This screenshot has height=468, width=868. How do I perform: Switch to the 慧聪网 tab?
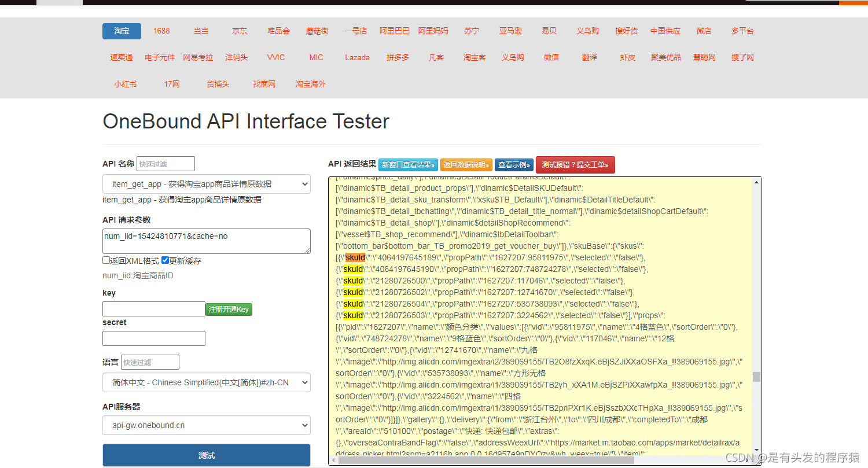pyautogui.click(x=704, y=58)
